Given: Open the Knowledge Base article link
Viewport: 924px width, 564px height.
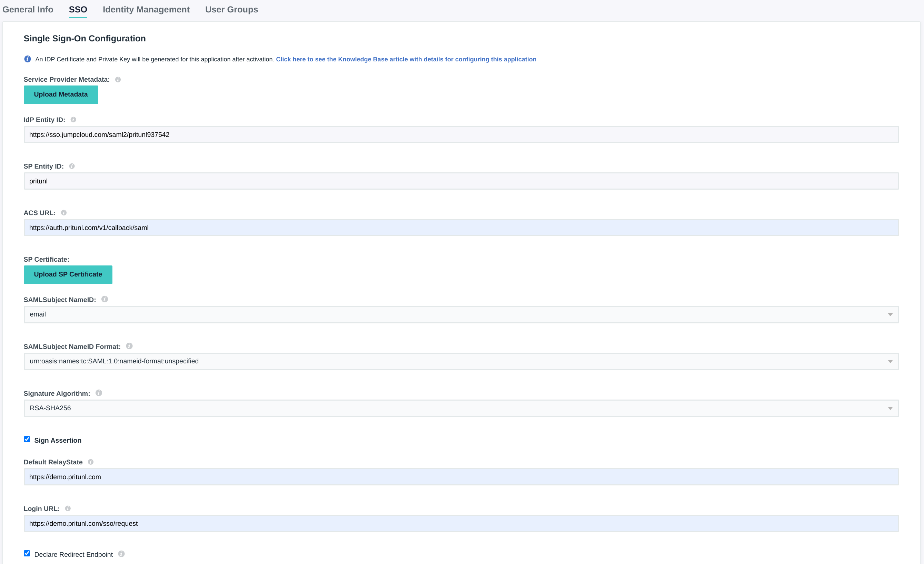Looking at the screenshot, I should [x=406, y=59].
